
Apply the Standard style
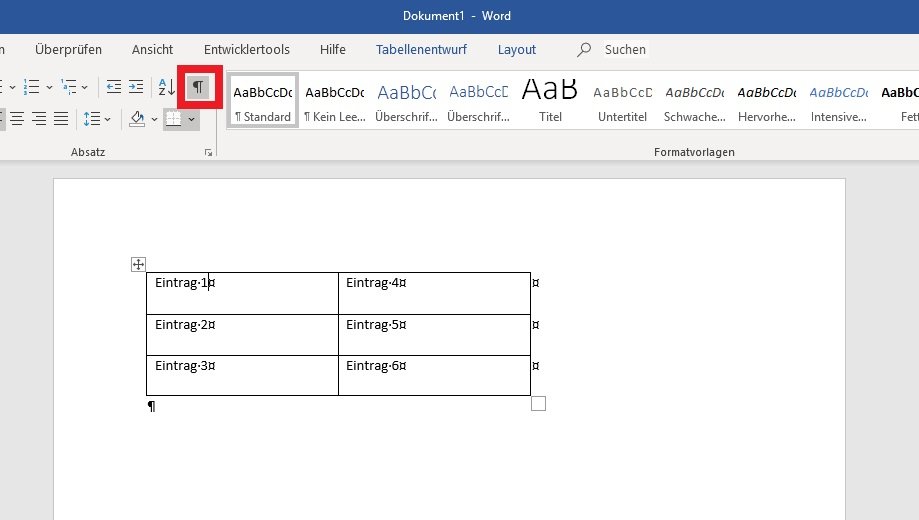pyautogui.click(x=263, y=100)
